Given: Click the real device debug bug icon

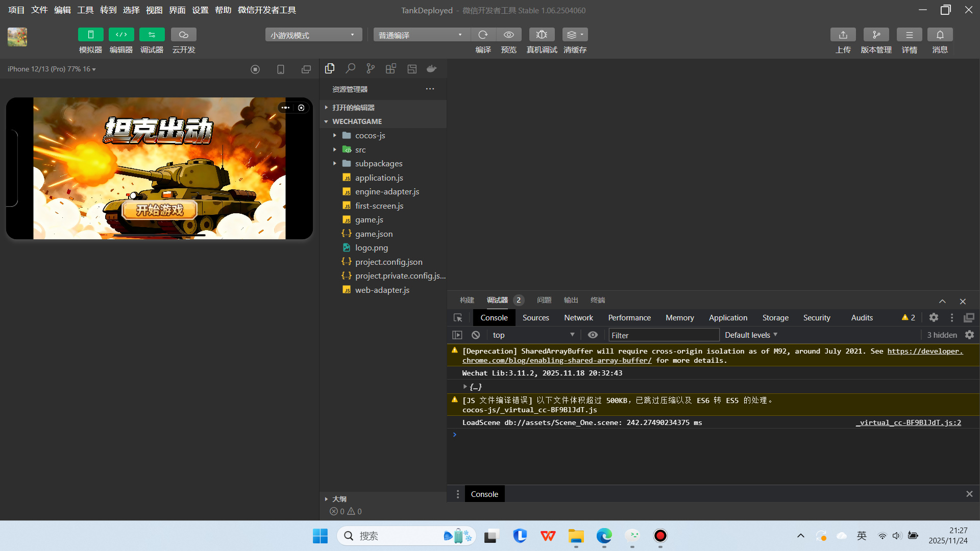Looking at the screenshot, I should 542,35.
